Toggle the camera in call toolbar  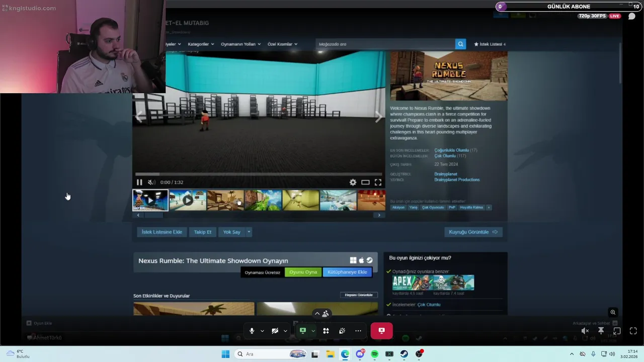(x=275, y=331)
